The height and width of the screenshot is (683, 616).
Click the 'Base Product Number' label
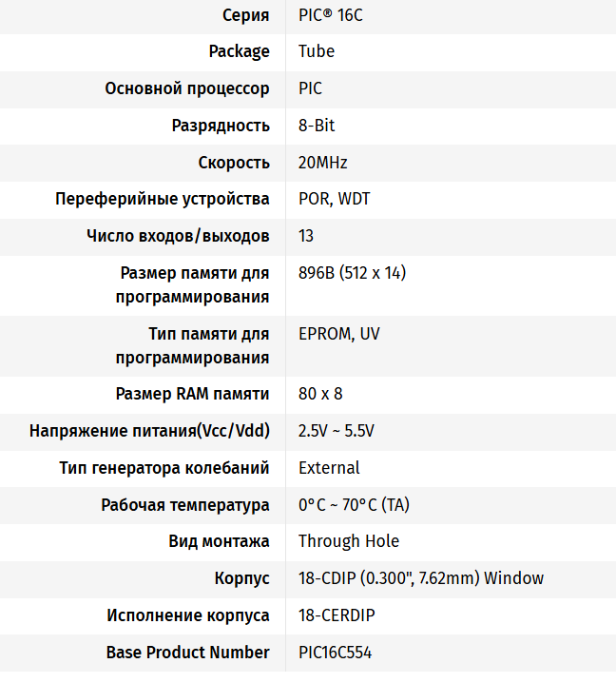coord(188,653)
